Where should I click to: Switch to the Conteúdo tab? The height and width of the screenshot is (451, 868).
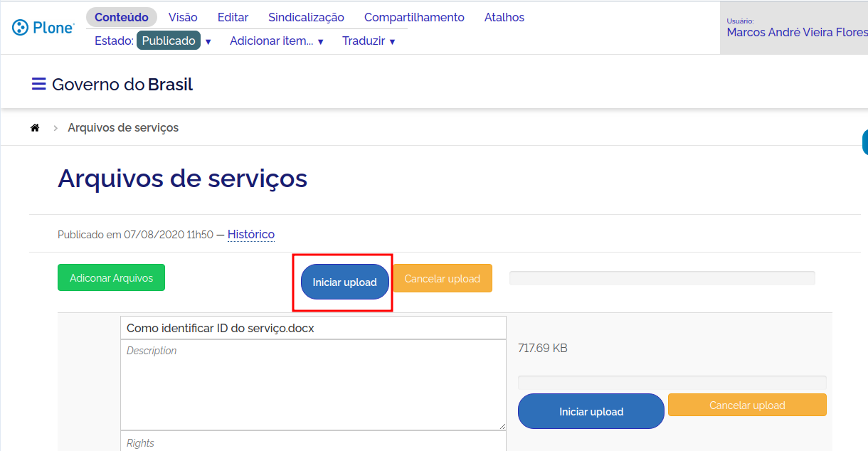tap(122, 17)
